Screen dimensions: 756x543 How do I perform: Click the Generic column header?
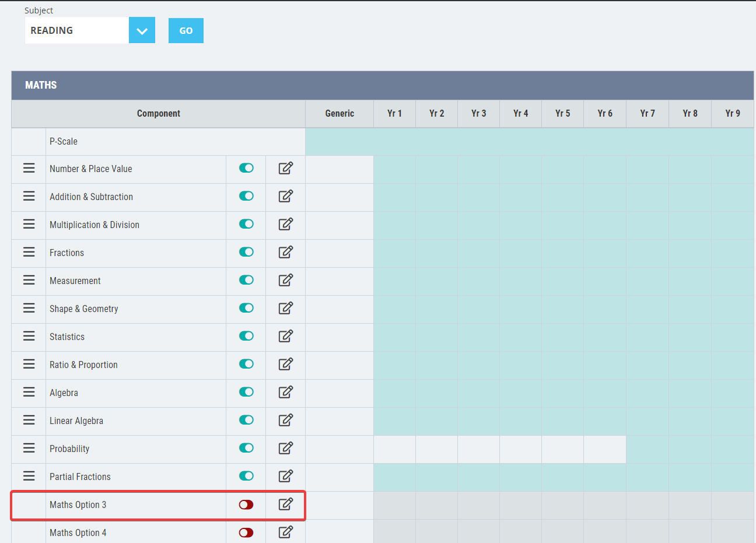coord(339,114)
